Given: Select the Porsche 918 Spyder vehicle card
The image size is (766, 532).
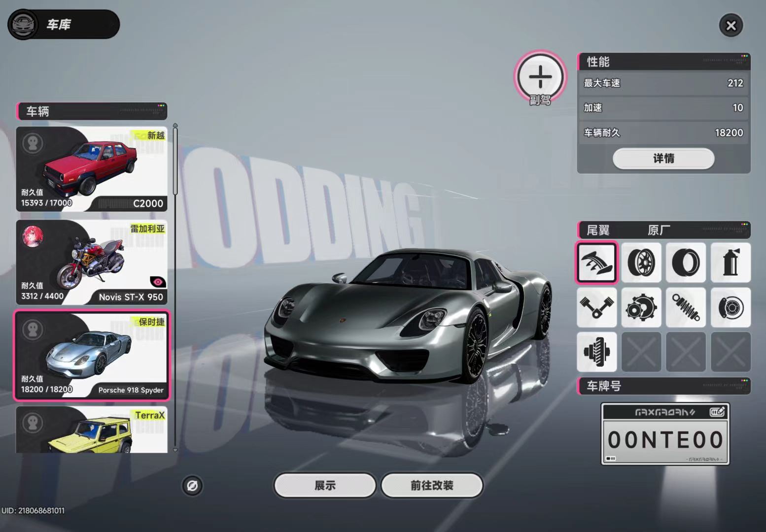Looking at the screenshot, I should pyautogui.click(x=92, y=355).
